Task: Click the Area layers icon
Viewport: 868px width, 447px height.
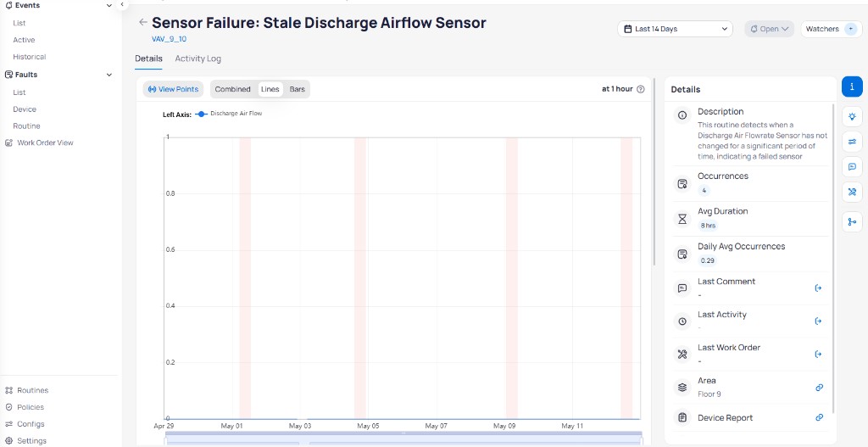Action: [x=682, y=387]
